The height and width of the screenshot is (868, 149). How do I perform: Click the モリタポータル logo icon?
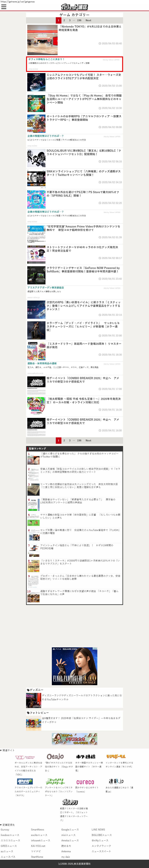click(116, 757)
